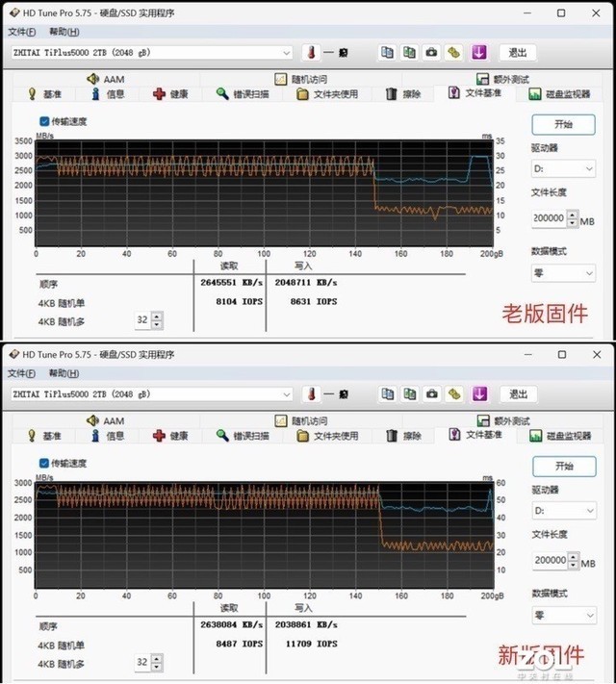The image size is (616, 684).
Task: Click the 8631 IOPS write value
Action: pyautogui.click(x=314, y=301)
